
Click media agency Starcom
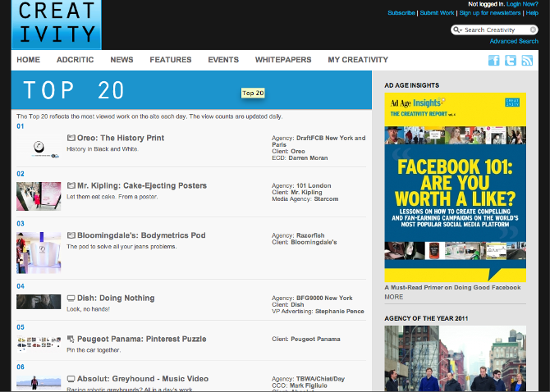pos(326,199)
